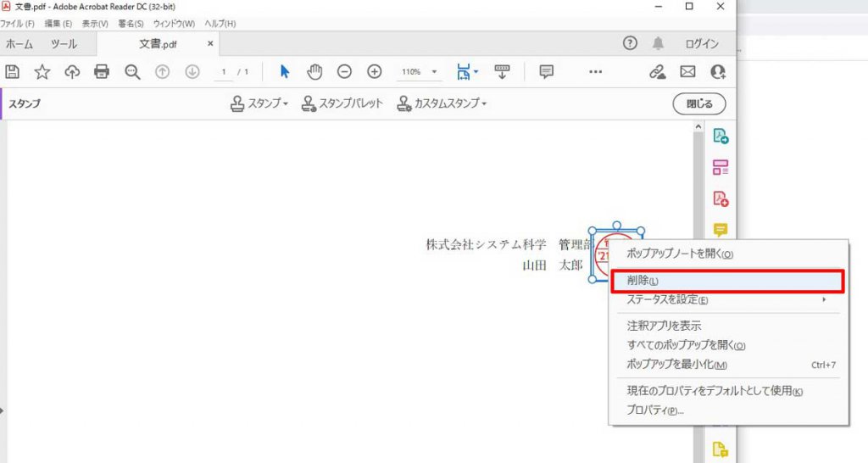
Task: Zoom in with plus circle icon
Action: (x=374, y=72)
